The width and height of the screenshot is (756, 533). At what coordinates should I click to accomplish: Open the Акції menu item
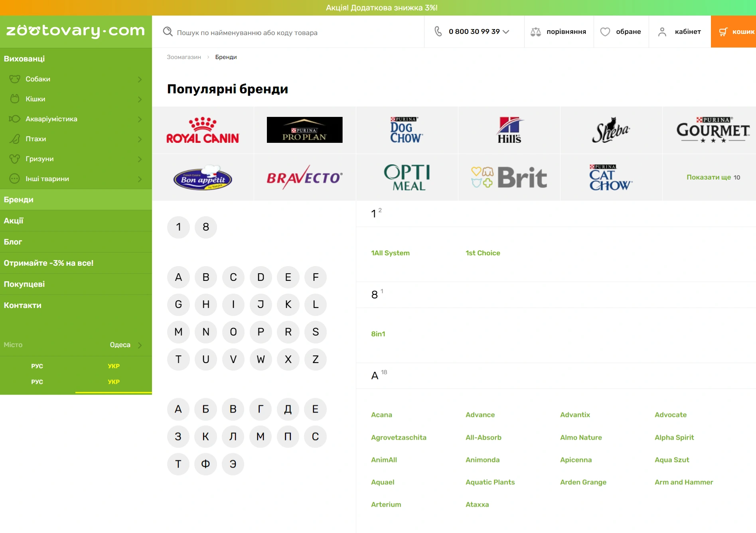(x=14, y=221)
